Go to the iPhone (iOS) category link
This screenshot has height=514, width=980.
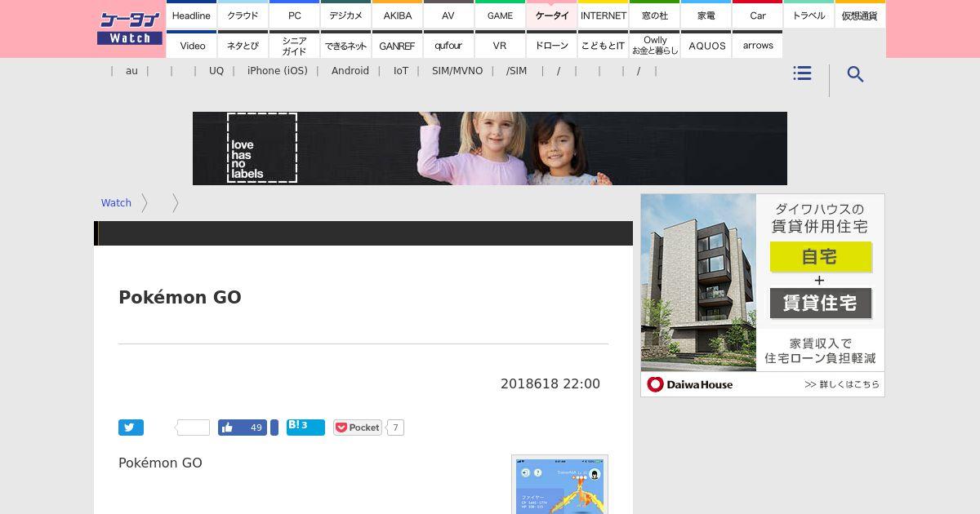tap(278, 71)
